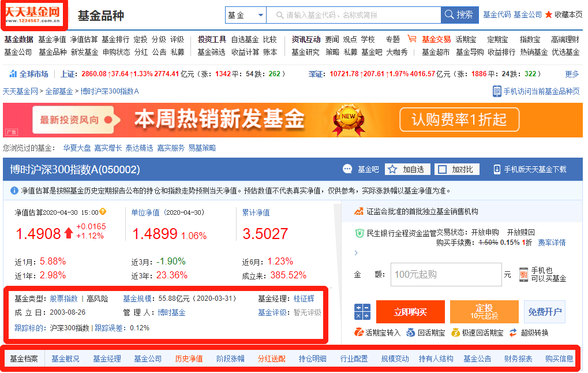Click the 超级转换 refresh icon
Viewport: 588px width, 373px height.
pyautogui.click(x=512, y=331)
